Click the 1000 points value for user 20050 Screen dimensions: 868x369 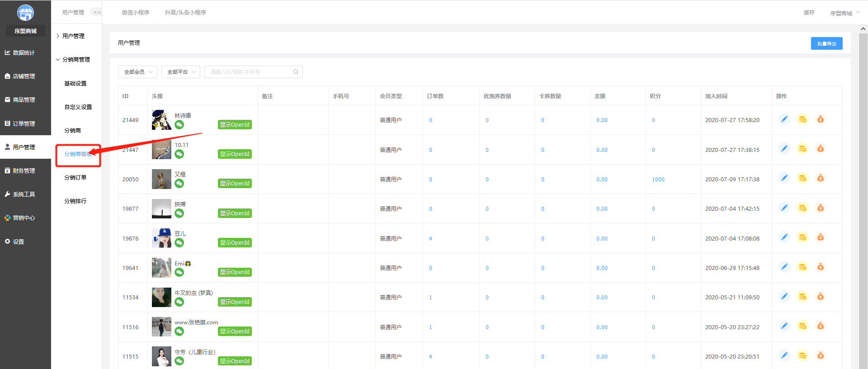coord(658,179)
